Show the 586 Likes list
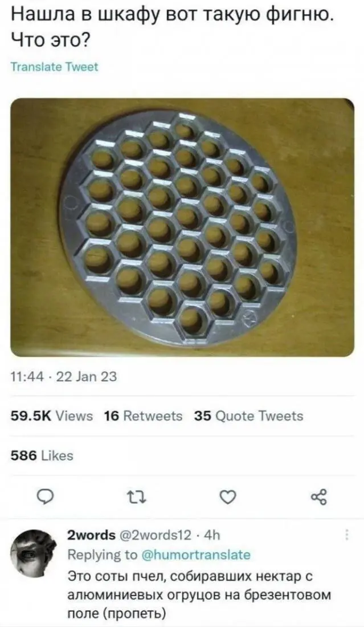The width and height of the screenshot is (364, 627). (x=42, y=455)
